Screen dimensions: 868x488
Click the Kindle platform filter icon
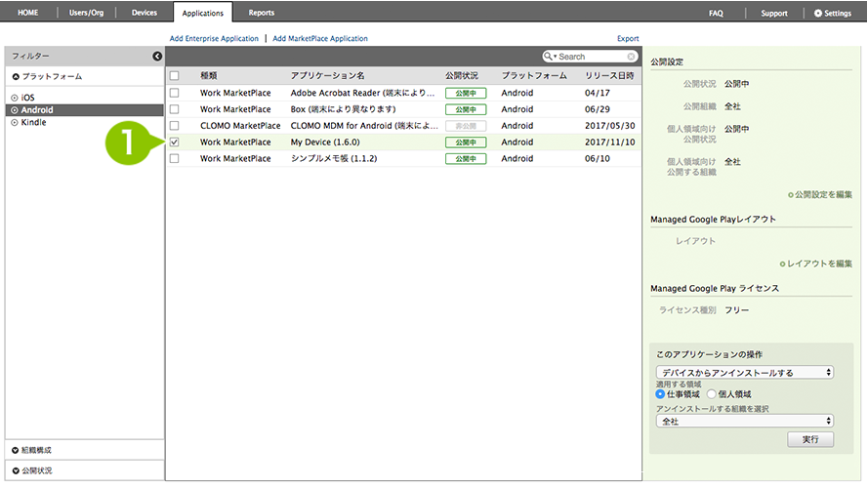point(15,122)
